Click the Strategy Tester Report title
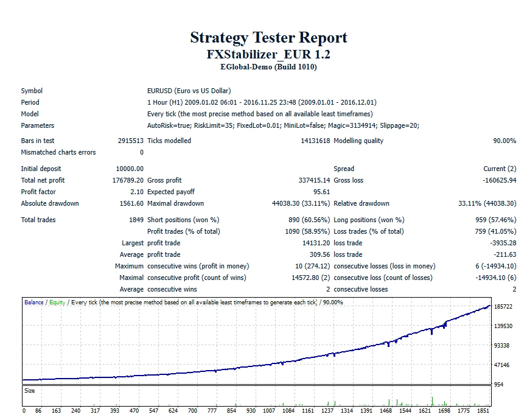 tap(268, 38)
